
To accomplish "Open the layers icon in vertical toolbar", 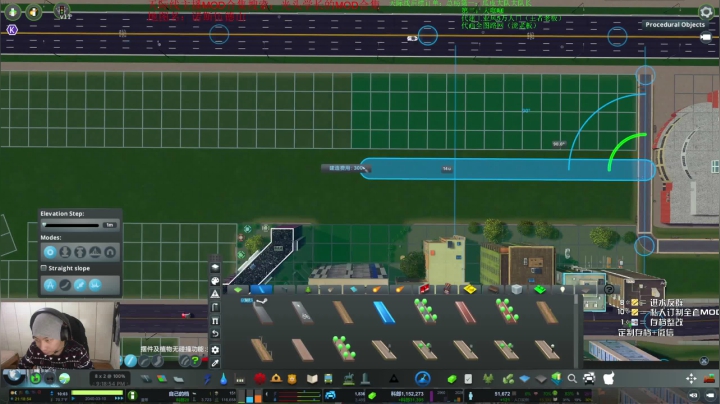I will click(x=215, y=267).
